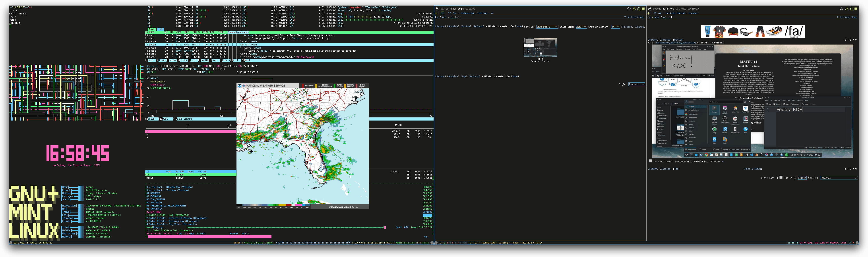Enable the File Only checkbox
868x257 pixels.
(781, 177)
